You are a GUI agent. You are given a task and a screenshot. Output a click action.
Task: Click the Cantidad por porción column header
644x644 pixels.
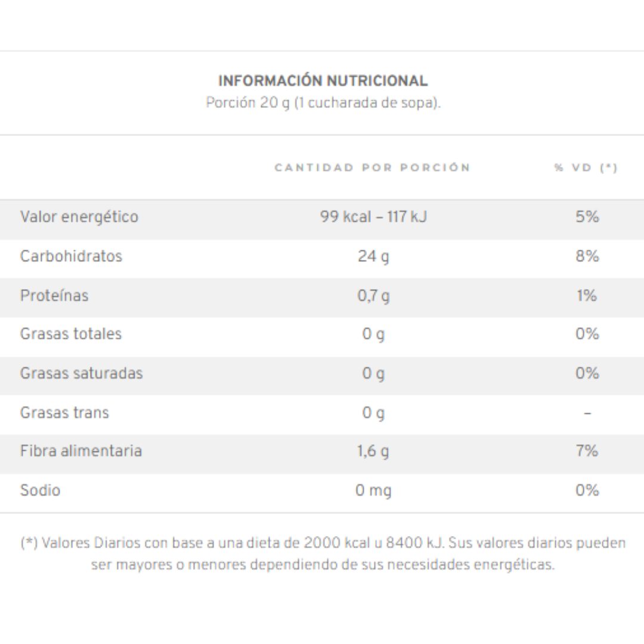coord(372,168)
